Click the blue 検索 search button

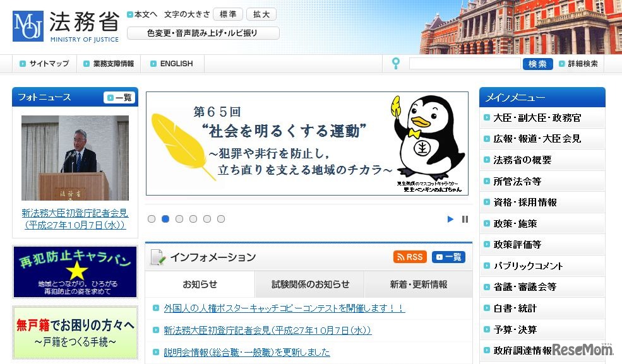pyautogui.click(x=537, y=64)
